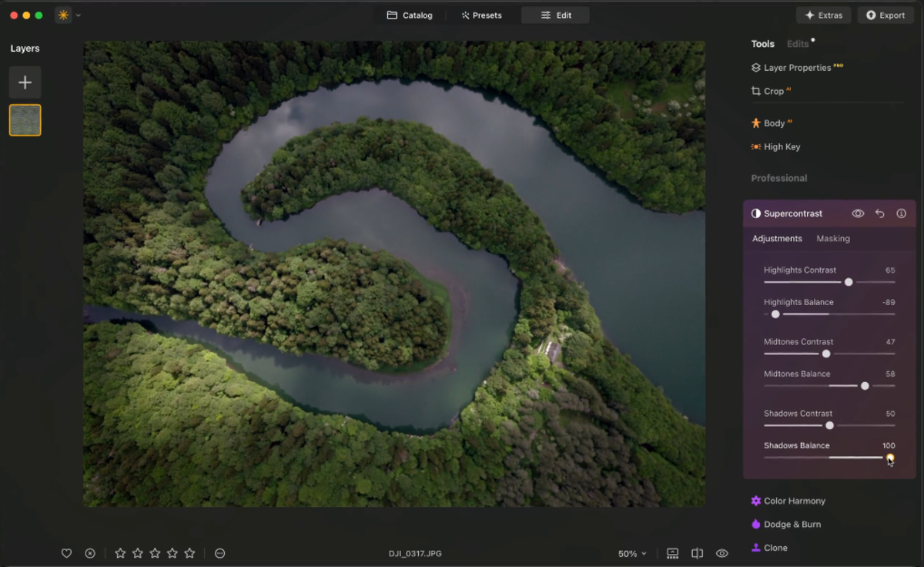The height and width of the screenshot is (567, 924).
Task: Open the zoom level dropdown showing 50%
Action: pyautogui.click(x=631, y=553)
